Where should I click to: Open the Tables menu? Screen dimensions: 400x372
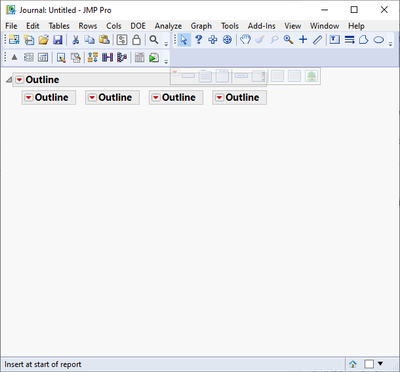coord(59,26)
